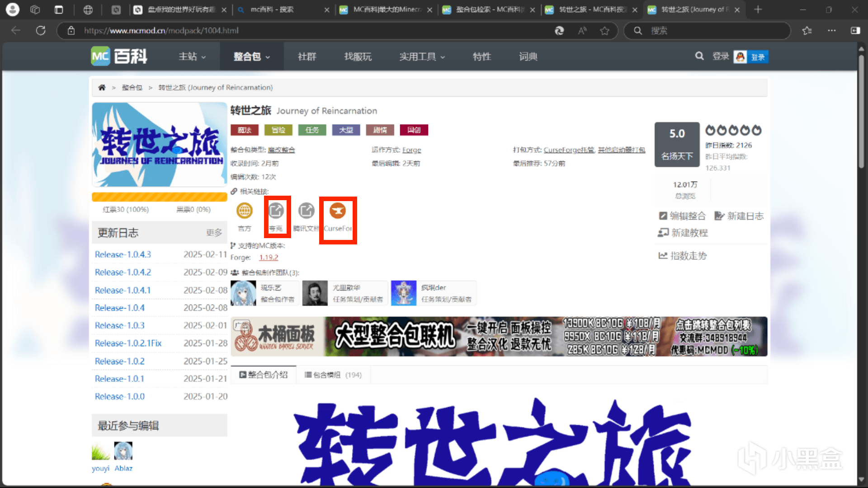Open the official website globe icon

point(245,211)
